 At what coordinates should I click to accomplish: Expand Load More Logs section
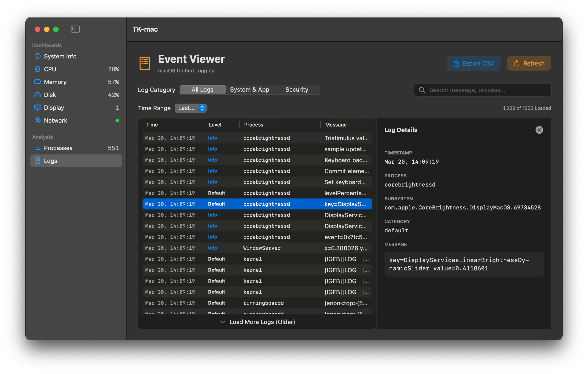(257, 322)
